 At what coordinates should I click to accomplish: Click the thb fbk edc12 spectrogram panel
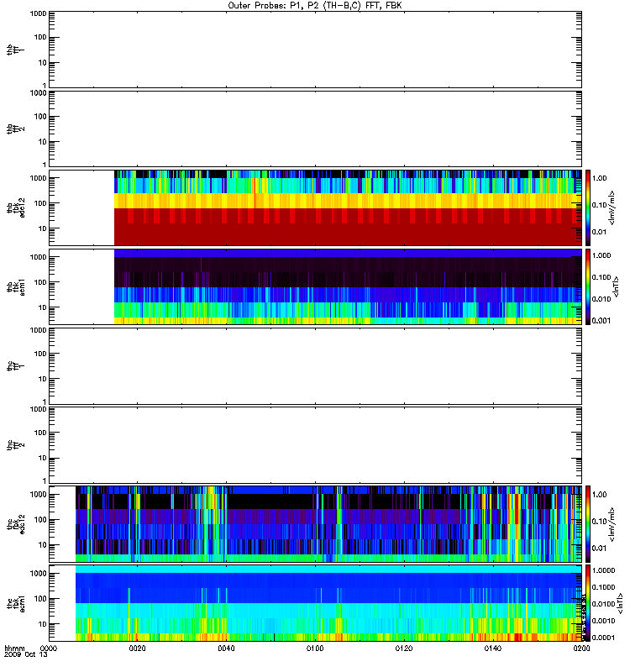coord(316,207)
